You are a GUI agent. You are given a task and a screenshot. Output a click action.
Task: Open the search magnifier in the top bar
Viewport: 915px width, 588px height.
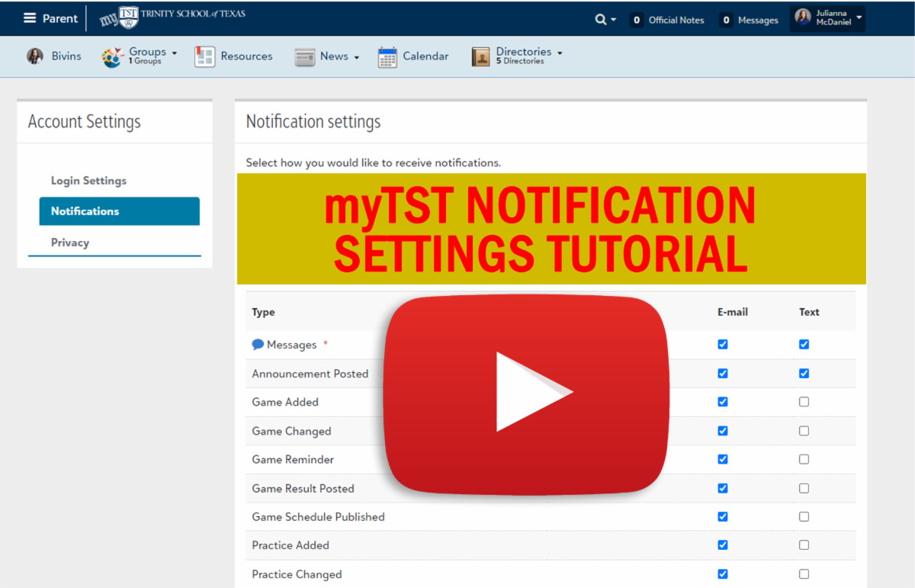click(x=601, y=20)
